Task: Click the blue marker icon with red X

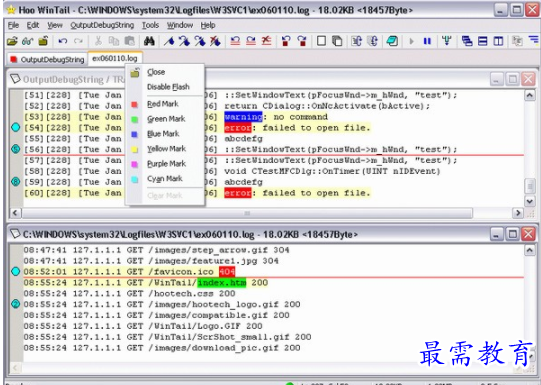Action: coord(215,41)
